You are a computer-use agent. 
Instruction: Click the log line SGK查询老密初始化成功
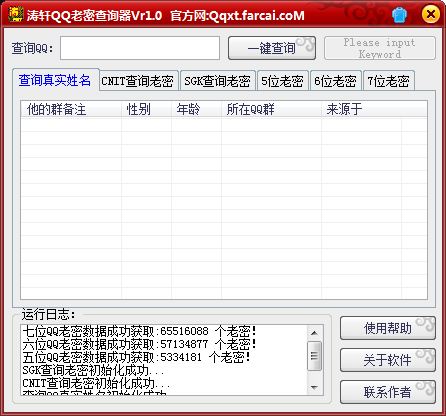pos(93,370)
